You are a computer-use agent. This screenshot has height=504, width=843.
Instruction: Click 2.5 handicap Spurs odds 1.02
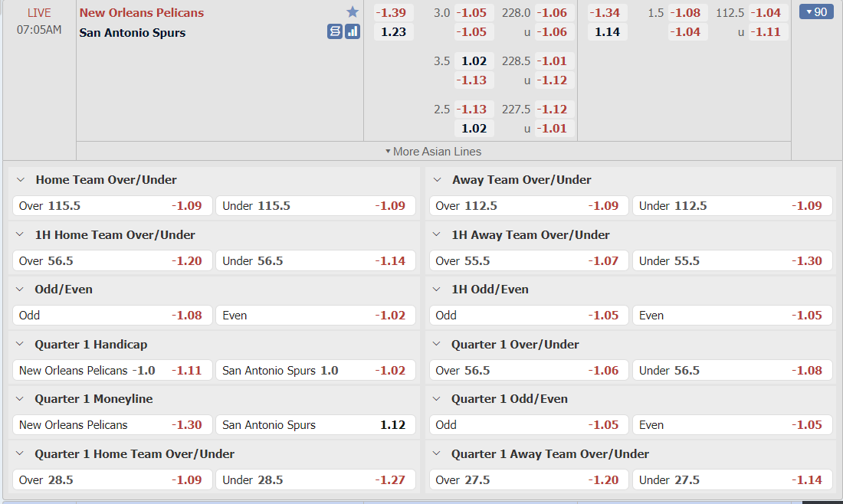click(474, 129)
